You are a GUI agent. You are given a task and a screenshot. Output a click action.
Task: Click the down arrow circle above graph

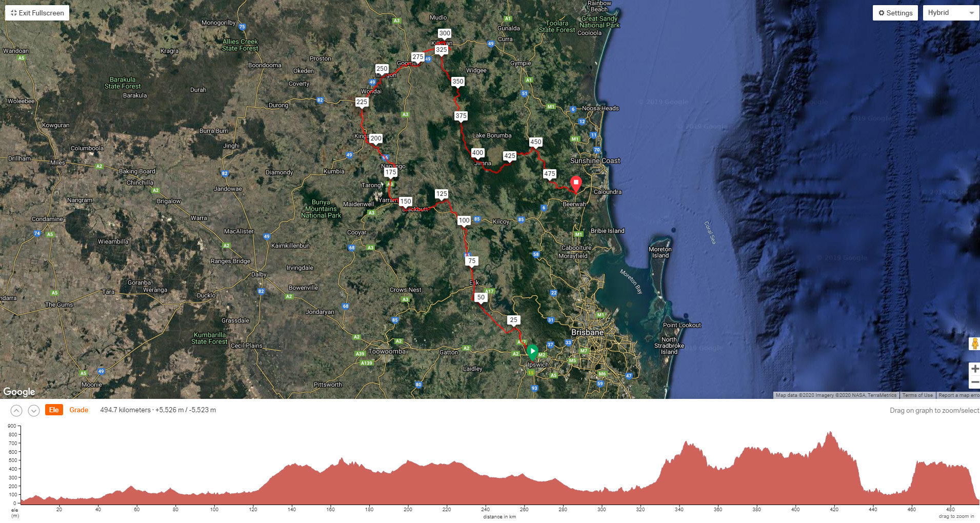click(x=34, y=411)
